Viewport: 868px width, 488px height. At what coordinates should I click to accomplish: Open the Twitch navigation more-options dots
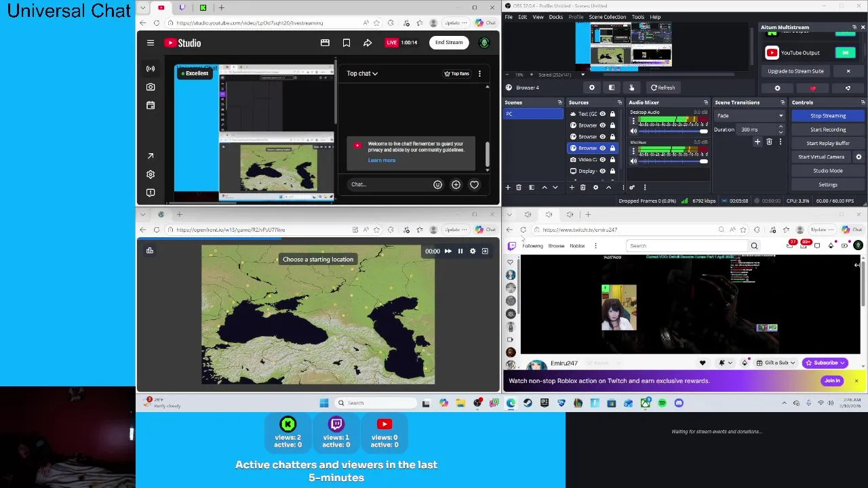(x=595, y=246)
